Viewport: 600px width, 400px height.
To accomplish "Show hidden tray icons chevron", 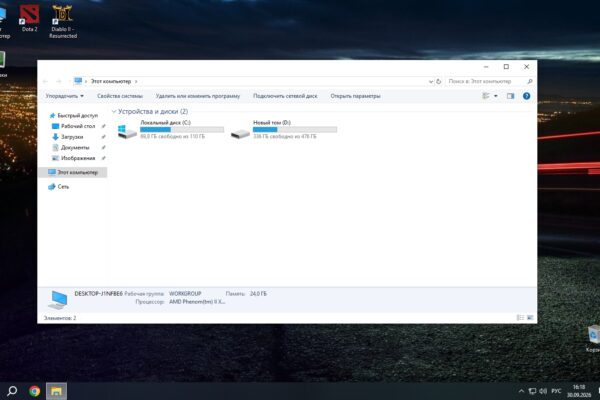I will pyautogui.click(x=521, y=391).
